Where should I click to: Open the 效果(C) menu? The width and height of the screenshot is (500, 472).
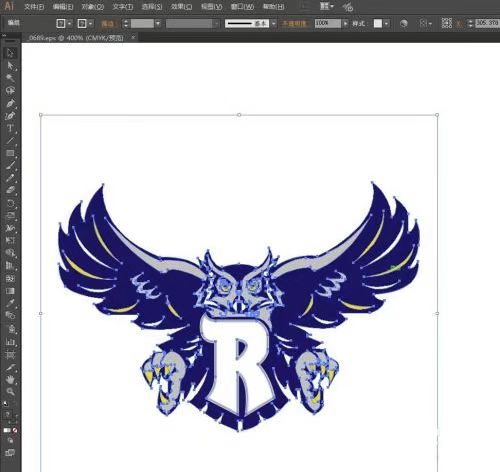tap(182, 7)
